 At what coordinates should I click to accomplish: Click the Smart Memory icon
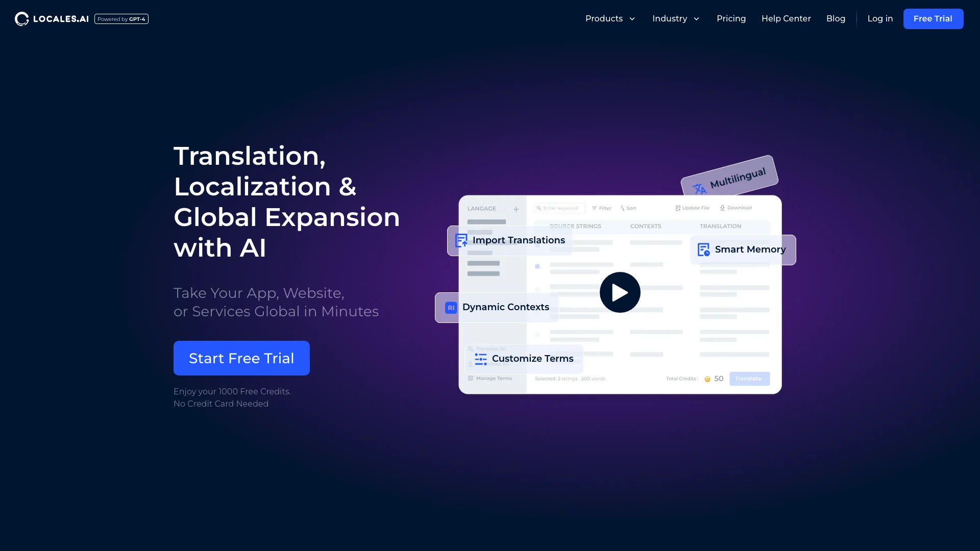703,249
